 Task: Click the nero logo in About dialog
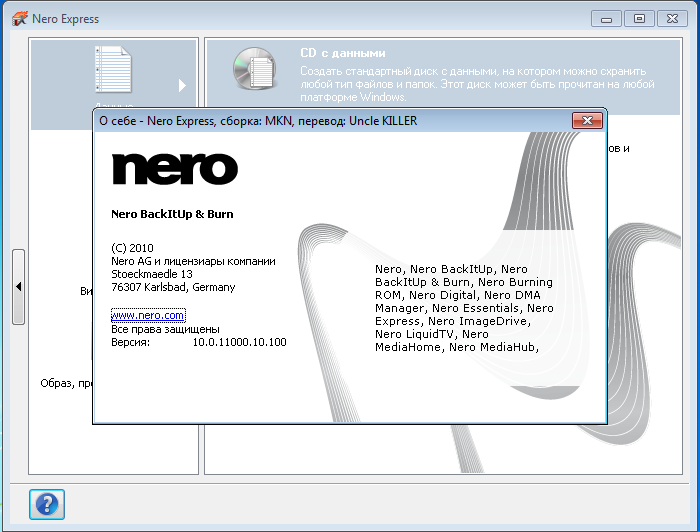tap(175, 169)
